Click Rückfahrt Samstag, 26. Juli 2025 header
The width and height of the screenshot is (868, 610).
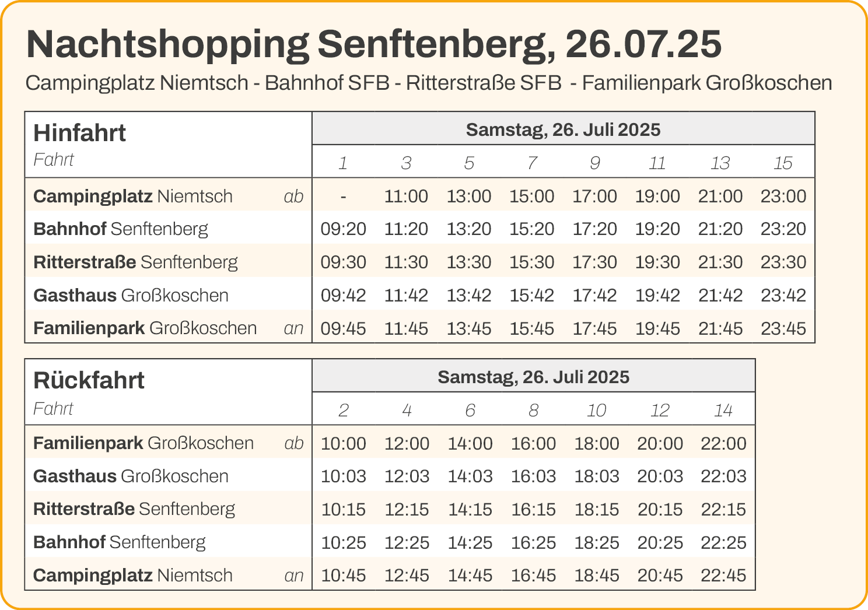[534, 377]
